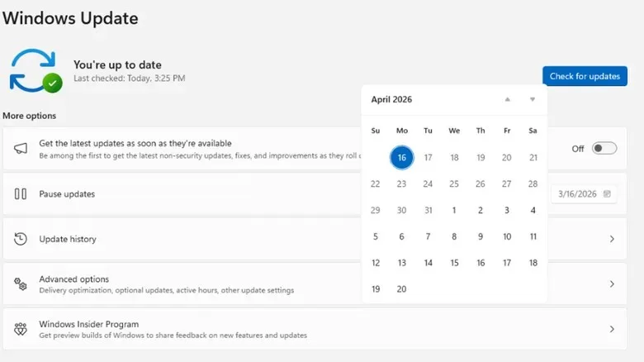Select date 18 in first calendar row

pos(454,158)
